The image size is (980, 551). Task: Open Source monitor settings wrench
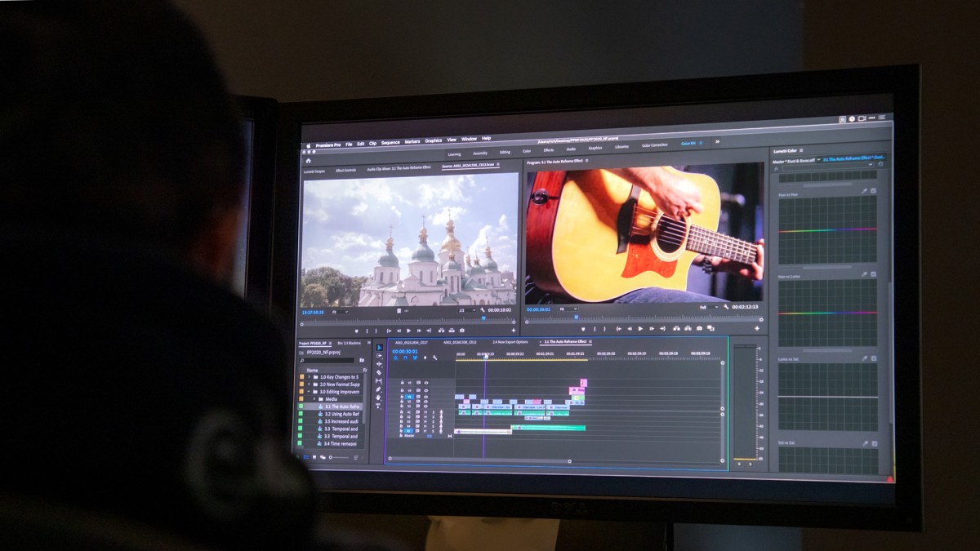coord(483,310)
